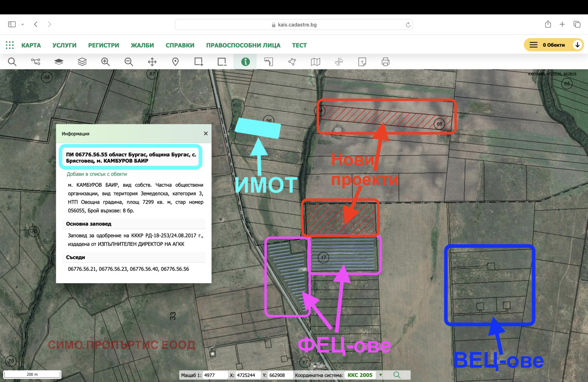This screenshot has width=588, height=382.
Task: Print the current map view
Action: 385,61
